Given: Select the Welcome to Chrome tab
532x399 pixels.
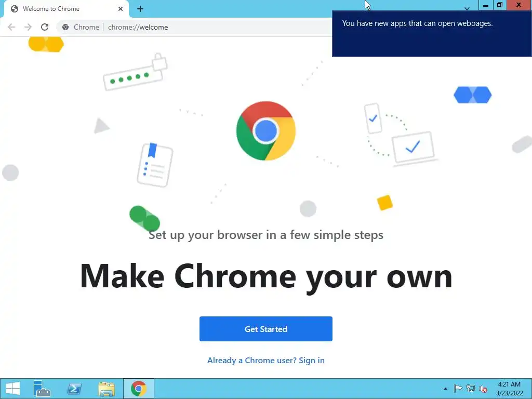Looking at the screenshot, I should (x=66, y=9).
